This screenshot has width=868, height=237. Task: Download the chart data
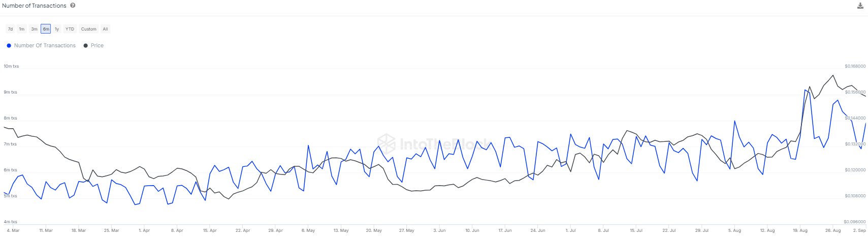tap(860, 6)
